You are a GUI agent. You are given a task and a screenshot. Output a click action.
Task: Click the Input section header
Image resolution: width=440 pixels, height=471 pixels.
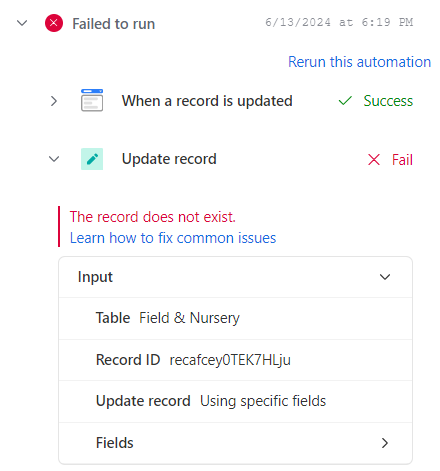click(x=236, y=277)
